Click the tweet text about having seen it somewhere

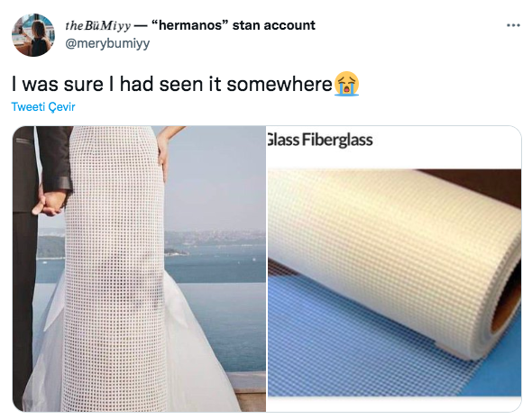(x=171, y=84)
